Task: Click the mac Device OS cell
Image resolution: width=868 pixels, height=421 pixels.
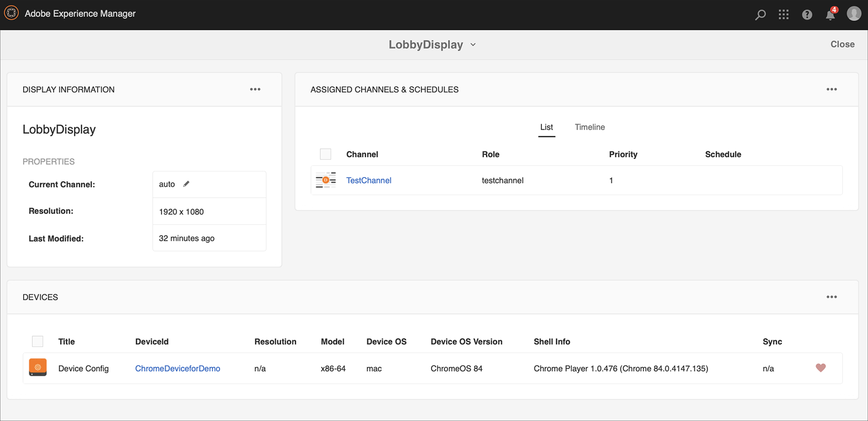Action: (374, 369)
